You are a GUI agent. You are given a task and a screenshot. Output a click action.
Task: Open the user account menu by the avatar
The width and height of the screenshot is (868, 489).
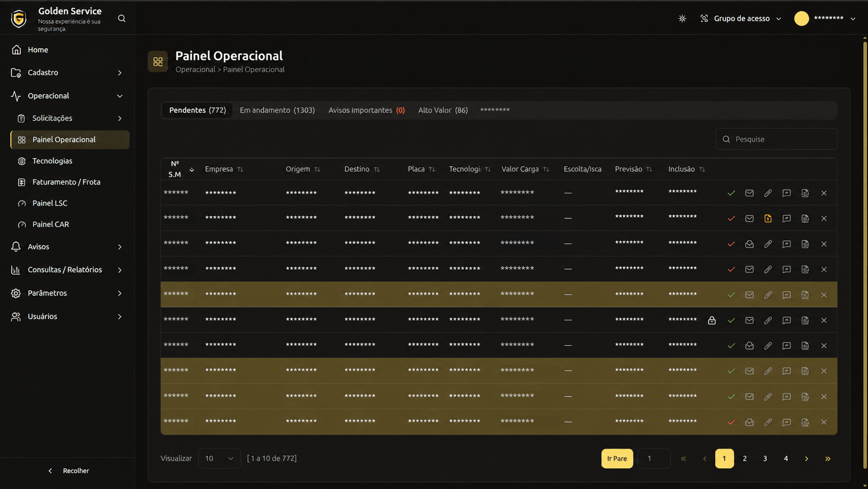(825, 18)
